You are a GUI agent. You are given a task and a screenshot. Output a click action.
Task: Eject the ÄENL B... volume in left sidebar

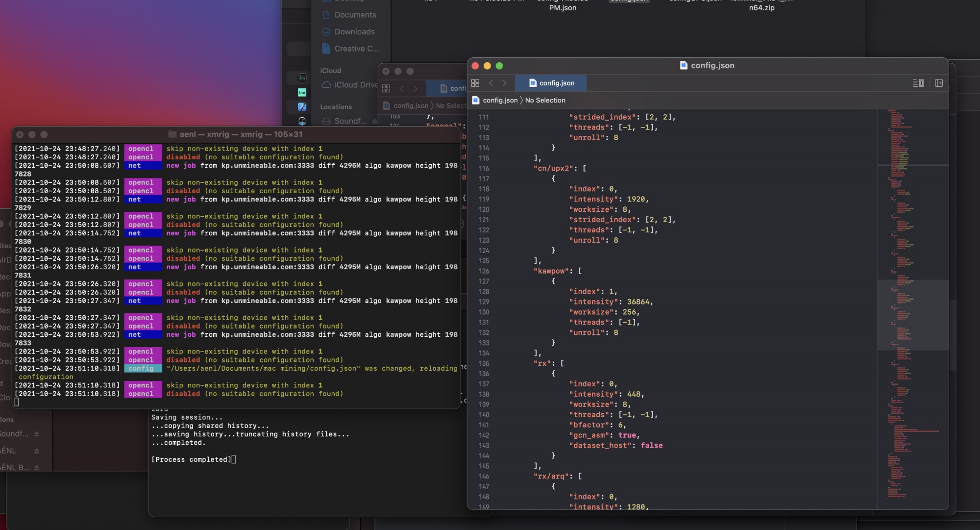[x=37, y=468]
